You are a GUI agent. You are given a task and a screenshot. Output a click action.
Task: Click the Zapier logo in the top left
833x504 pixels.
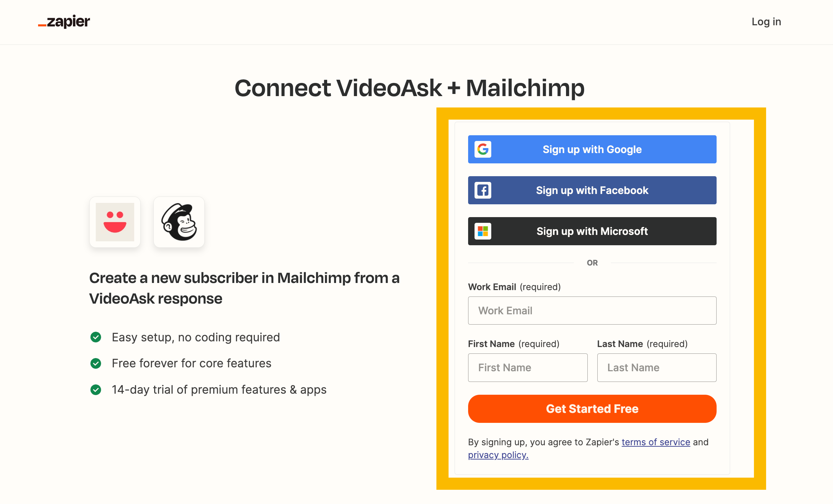64,21
